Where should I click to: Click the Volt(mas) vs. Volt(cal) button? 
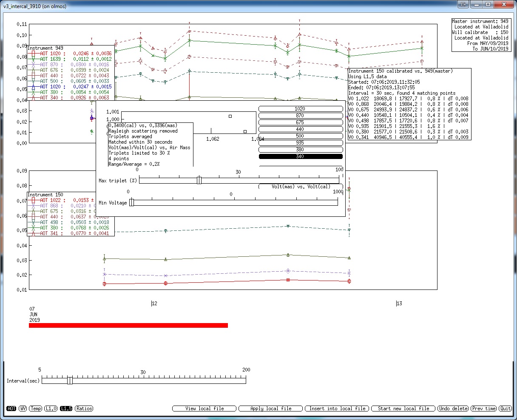(x=301, y=186)
